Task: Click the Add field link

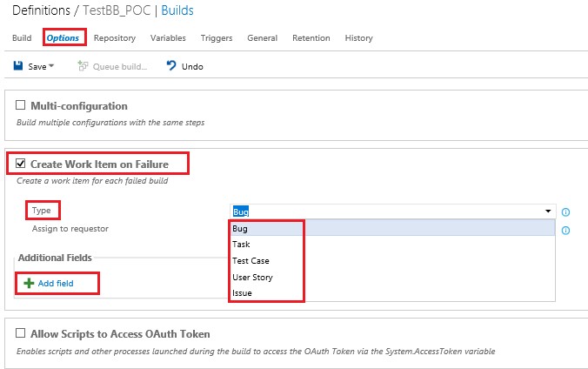Action: click(56, 284)
